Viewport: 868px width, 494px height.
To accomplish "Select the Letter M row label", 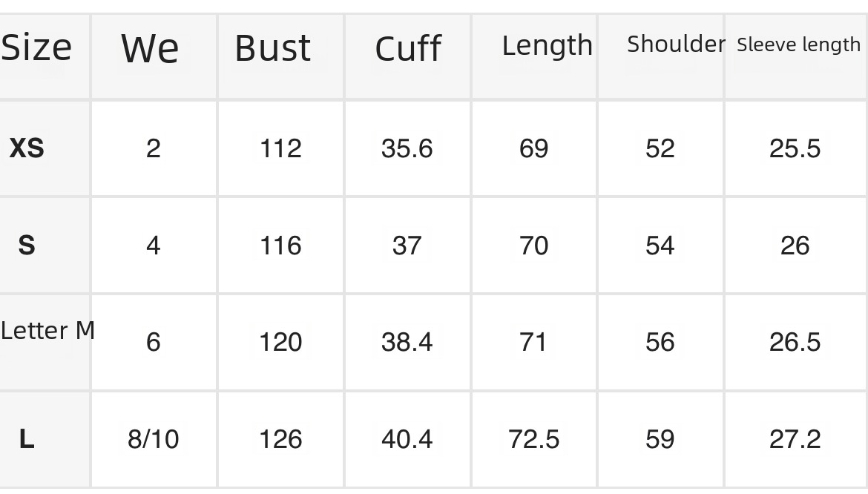I will 47,330.
